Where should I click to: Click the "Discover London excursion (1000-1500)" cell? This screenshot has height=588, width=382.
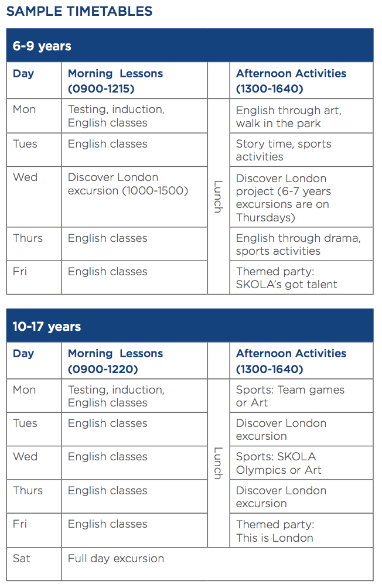(128, 184)
